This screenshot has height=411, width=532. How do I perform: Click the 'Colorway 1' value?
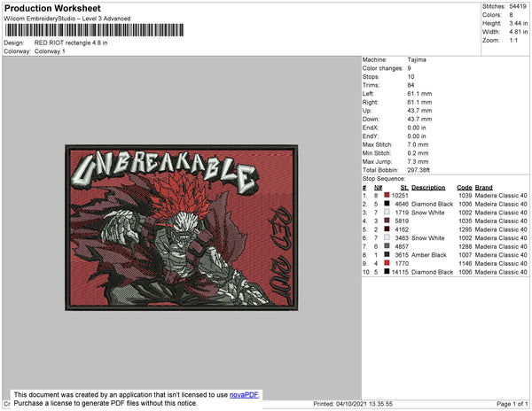(x=50, y=51)
